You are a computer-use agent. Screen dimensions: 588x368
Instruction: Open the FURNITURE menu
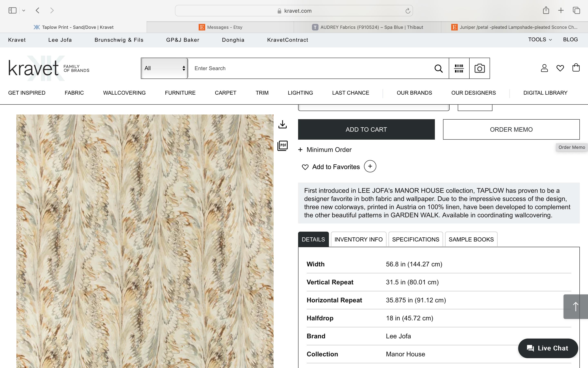180,93
